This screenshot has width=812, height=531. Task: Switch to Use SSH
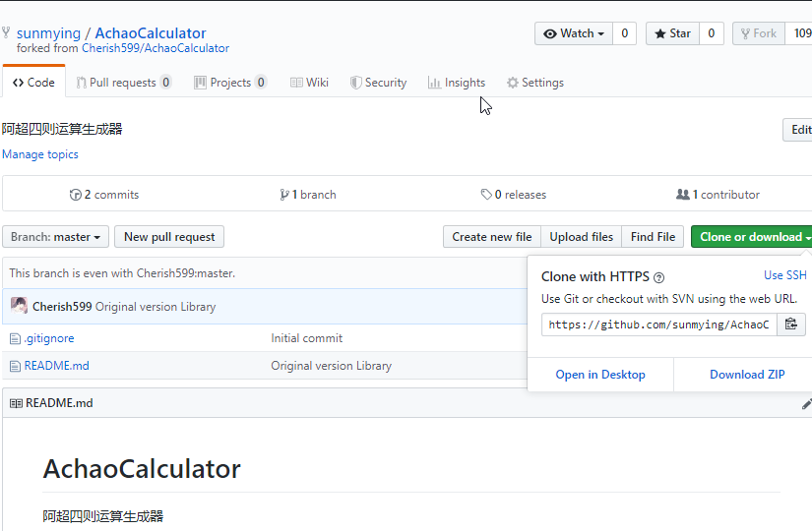coord(785,275)
